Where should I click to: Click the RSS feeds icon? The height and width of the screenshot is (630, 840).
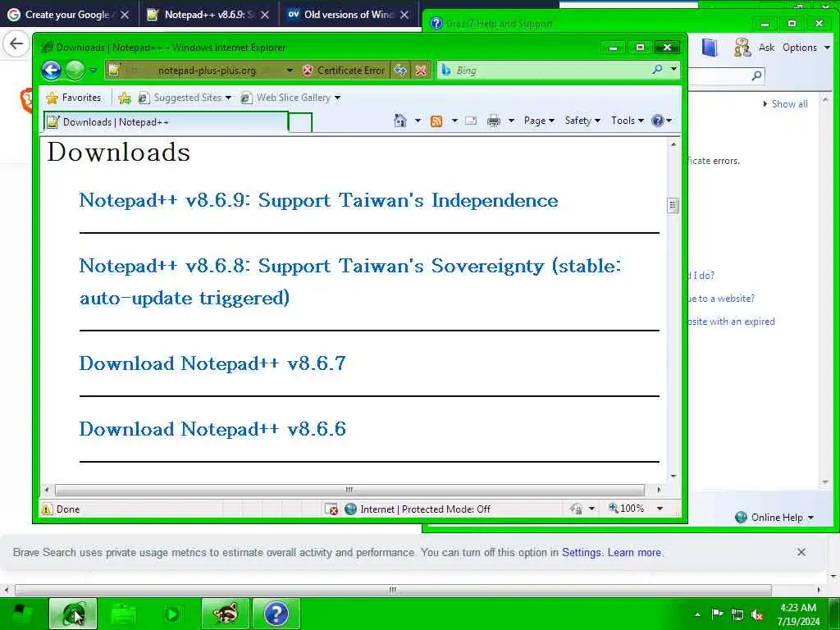pyautogui.click(x=436, y=121)
